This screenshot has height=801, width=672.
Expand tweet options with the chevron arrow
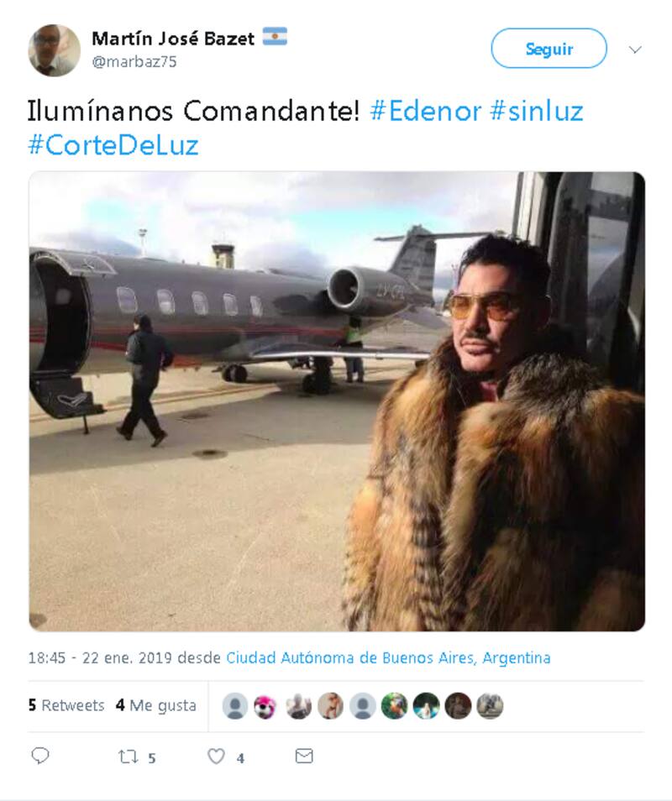point(635,50)
